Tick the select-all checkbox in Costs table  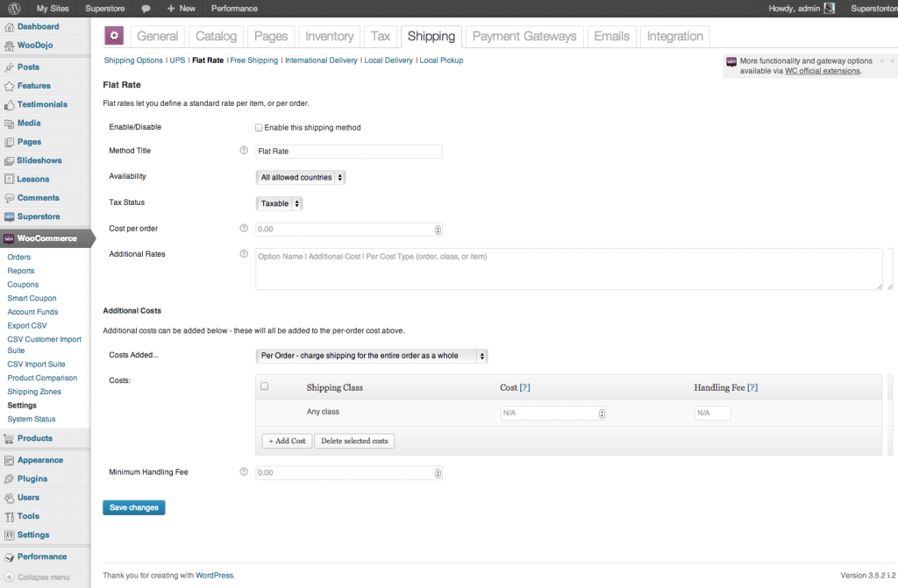[265, 386]
